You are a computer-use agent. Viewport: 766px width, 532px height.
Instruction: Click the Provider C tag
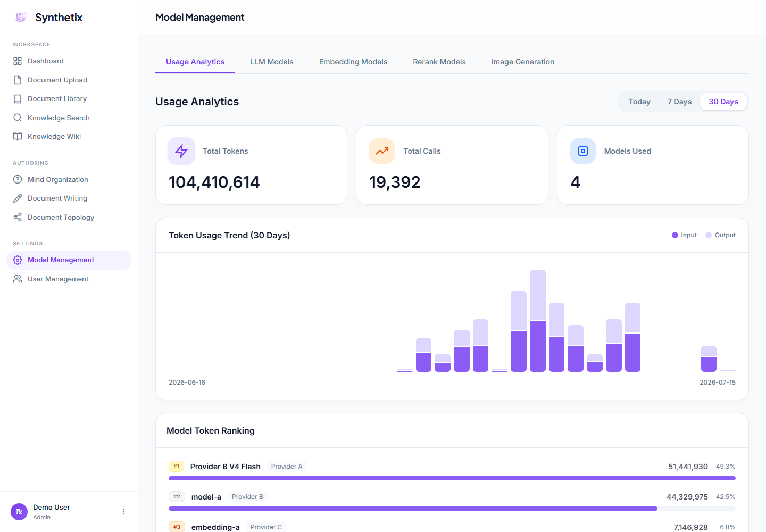pyautogui.click(x=266, y=527)
